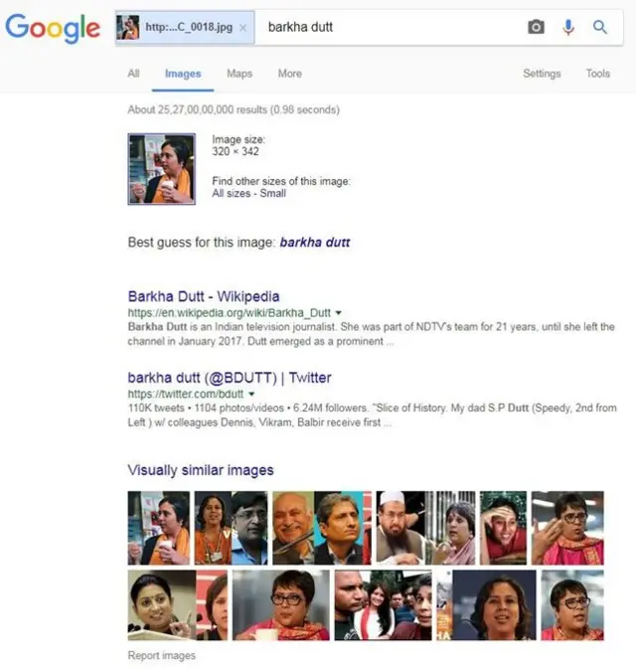Click the 'Report images' link

(161, 655)
